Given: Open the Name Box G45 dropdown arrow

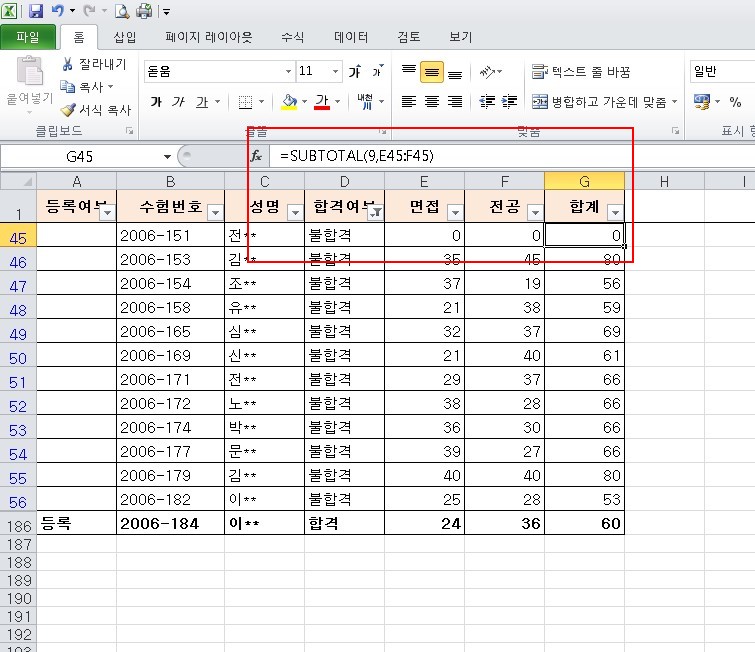Looking at the screenshot, I should (x=167, y=156).
